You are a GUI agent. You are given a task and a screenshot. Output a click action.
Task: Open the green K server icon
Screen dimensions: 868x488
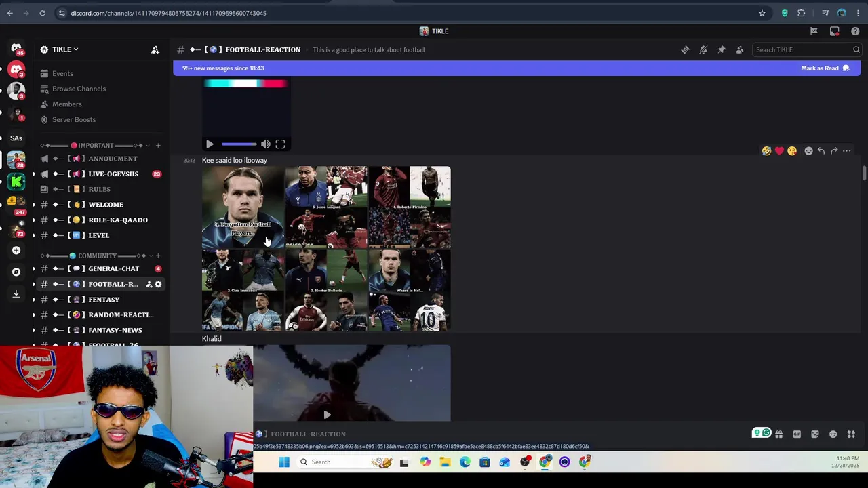click(x=16, y=182)
